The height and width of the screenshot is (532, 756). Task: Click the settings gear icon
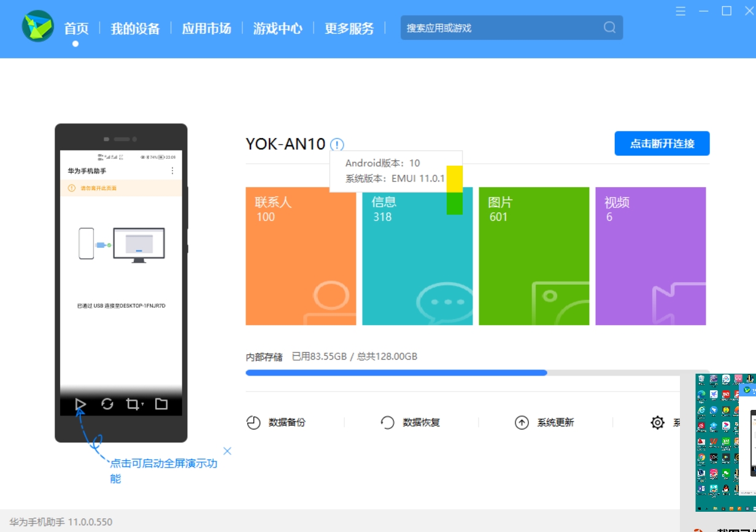657,423
